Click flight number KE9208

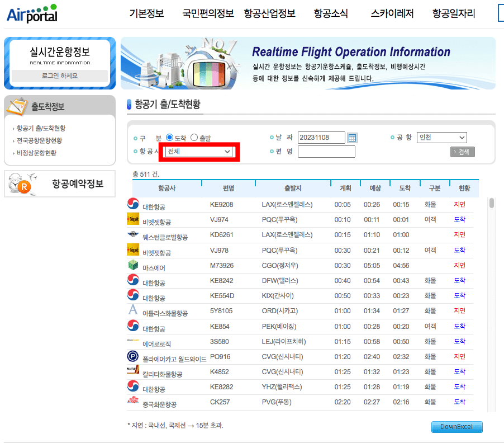coord(221,205)
